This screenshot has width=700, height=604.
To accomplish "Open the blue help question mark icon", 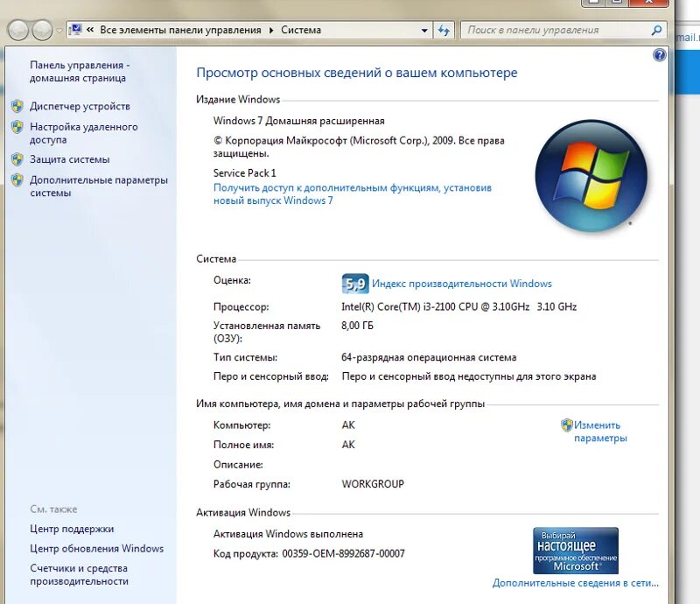I will point(660,55).
